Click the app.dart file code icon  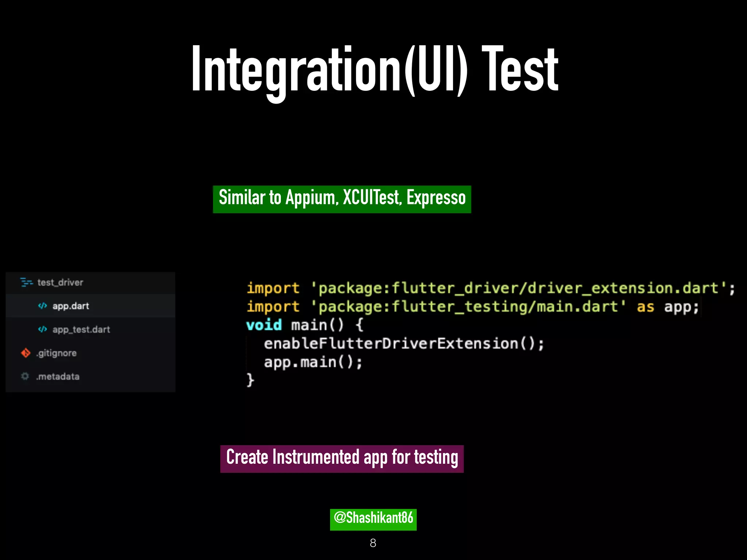pyautogui.click(x=43, y=306)
